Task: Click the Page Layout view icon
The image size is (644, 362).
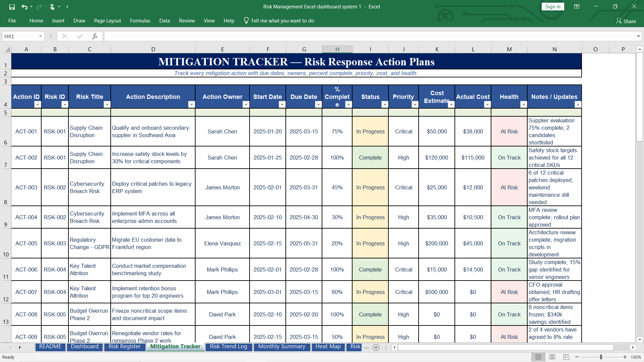Action: pyautogui.click(x=552, y=357)
